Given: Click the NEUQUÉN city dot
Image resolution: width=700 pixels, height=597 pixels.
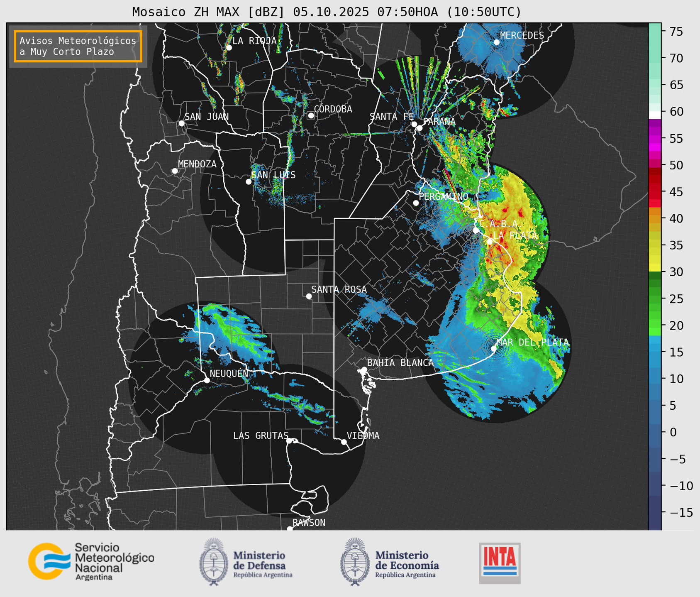Looking at the screenshot, I should click(x=207, y=380).
